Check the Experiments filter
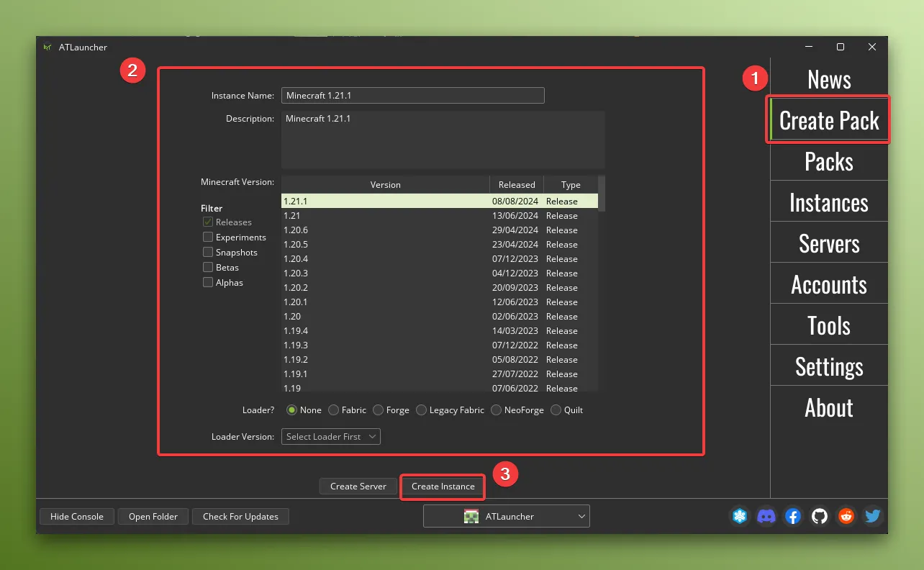Viewport: 924px width, 570px height. 208,237
